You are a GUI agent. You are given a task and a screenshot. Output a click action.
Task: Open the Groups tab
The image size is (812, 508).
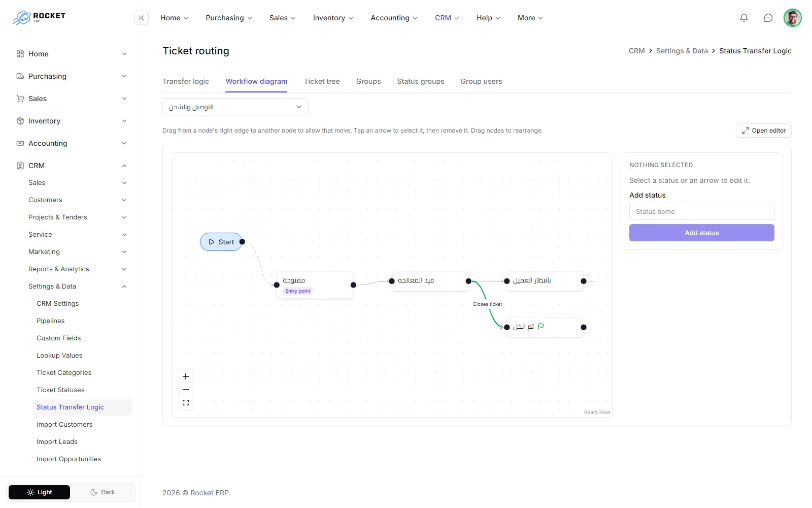pyautogui.click(x=368, y=81)
